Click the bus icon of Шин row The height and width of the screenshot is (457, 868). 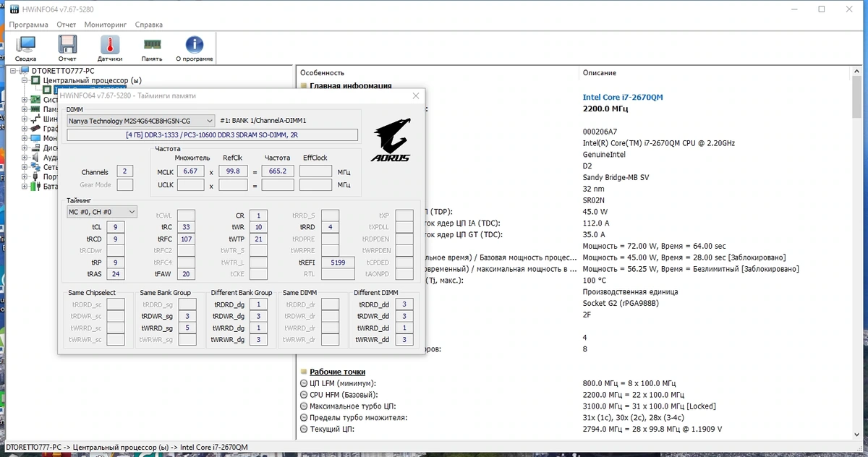click(37, 119)
